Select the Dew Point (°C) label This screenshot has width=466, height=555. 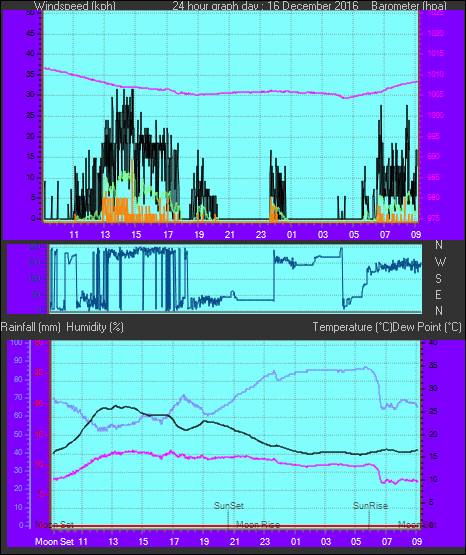pyautogui.click(x=427, y=327)
